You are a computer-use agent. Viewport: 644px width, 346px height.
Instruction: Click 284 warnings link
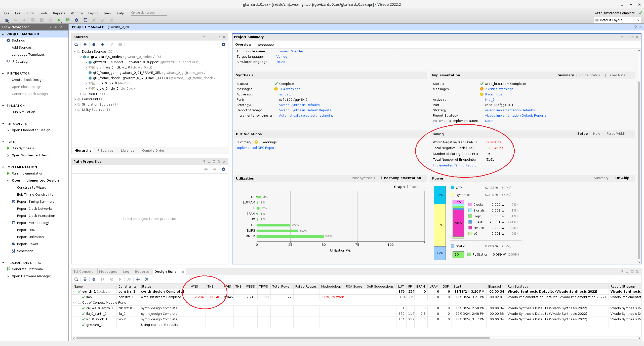tap(290, 89)
